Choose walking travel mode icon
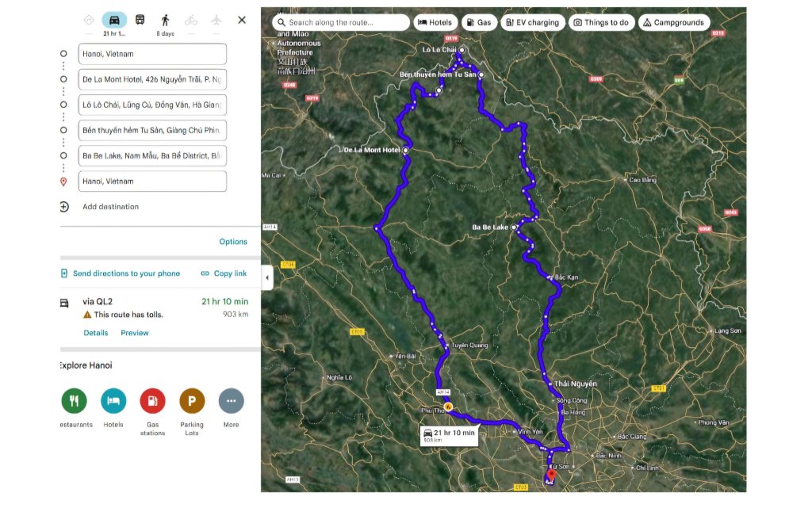Image resolution: width=812 pixels, height=508 pixels. pos(165,20)
